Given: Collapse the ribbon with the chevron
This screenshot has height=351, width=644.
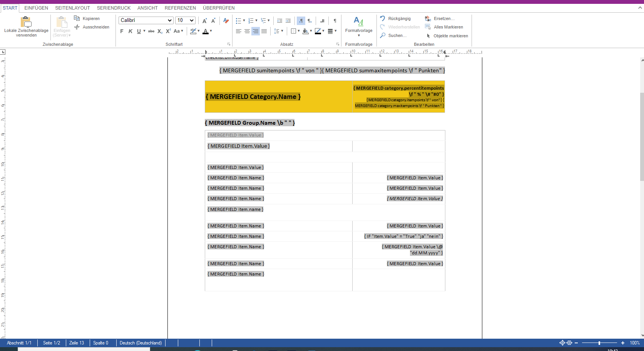Looking at the screenshot, I should (640, 8).
